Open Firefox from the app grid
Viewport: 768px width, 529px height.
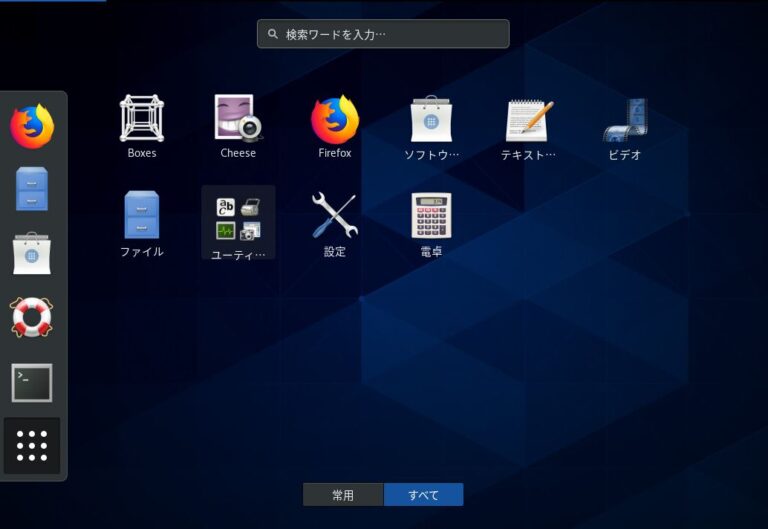pyautogui.click(x=335, y=126)
